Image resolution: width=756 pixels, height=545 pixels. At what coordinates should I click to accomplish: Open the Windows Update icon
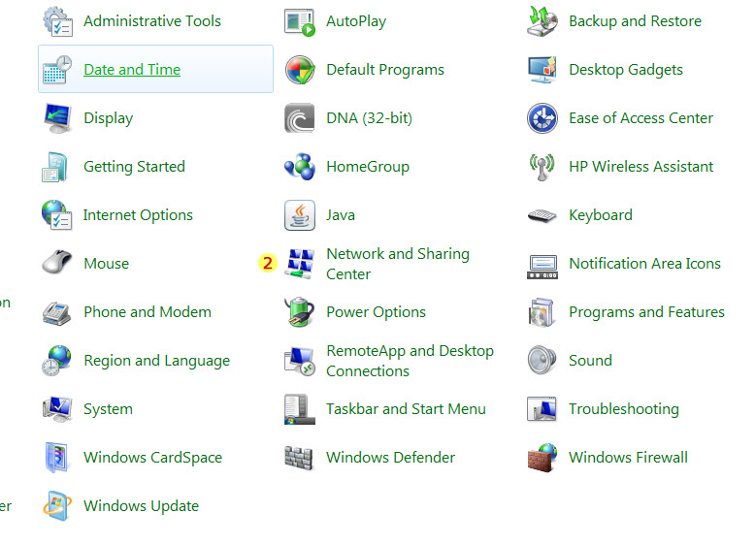[57, 506]
